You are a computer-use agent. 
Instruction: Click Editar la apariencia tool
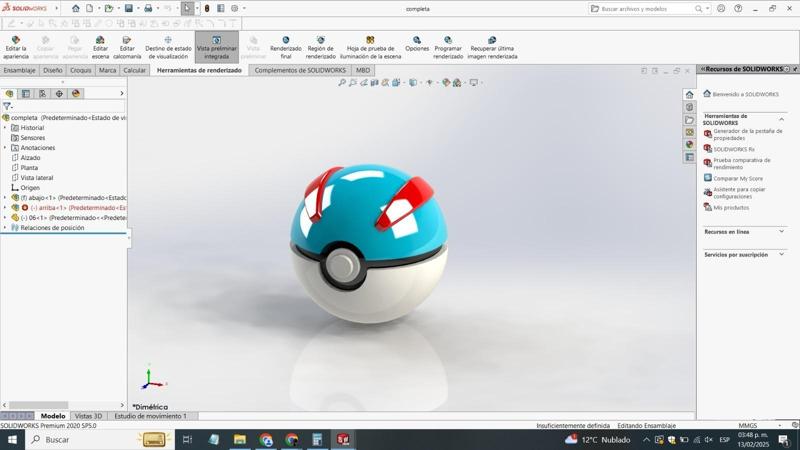[x=15, y=47]
